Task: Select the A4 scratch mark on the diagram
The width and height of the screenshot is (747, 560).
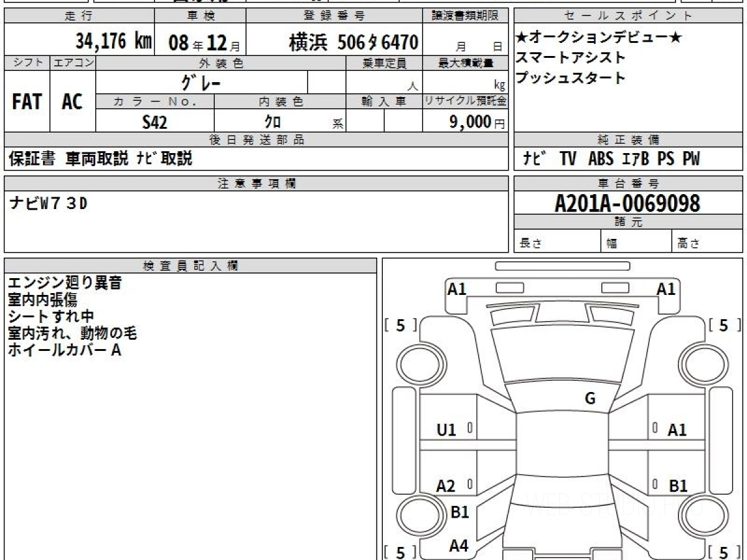Action: [459, 546]
